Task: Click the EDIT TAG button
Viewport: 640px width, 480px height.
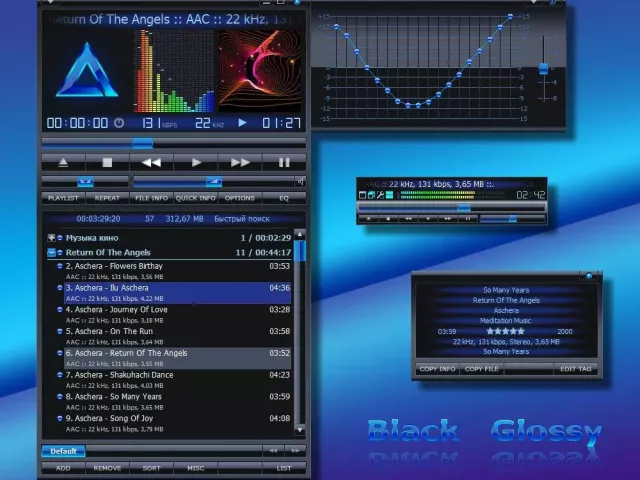Action: [x=576, y=369]
